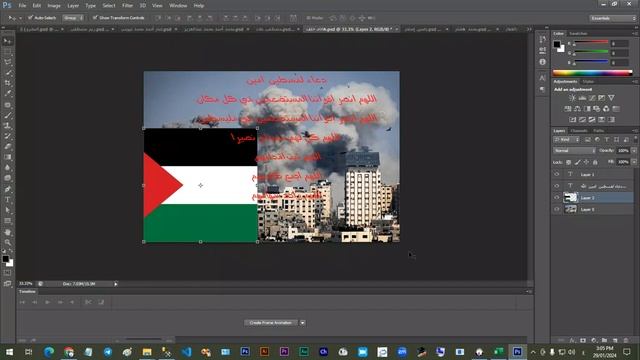Click the red R channel slider
This screenshot has width=640, height=360.
[591, 42]
